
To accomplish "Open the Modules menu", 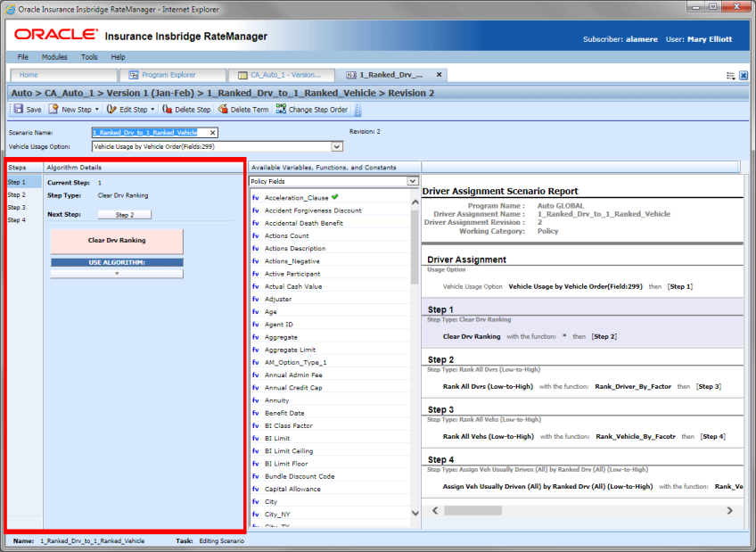I will click(x=54, y=57).
